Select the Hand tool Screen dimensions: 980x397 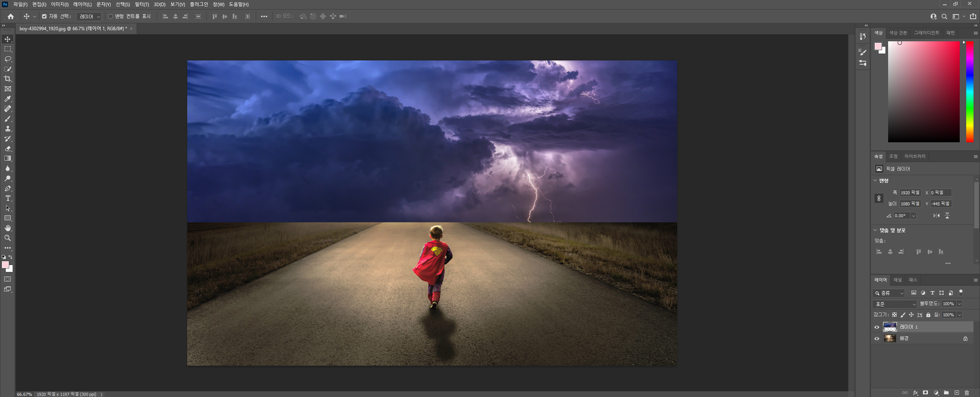point(8,228)
